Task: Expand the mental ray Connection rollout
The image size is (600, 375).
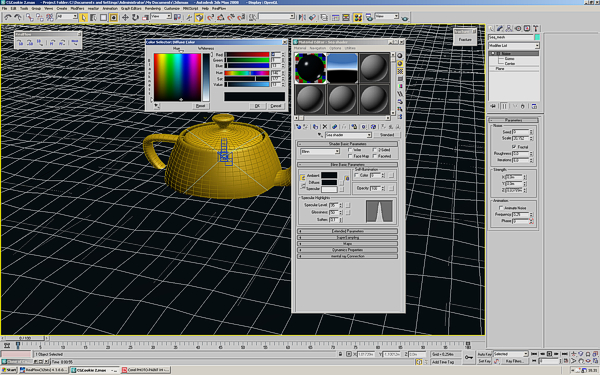Action: [347, 256]
